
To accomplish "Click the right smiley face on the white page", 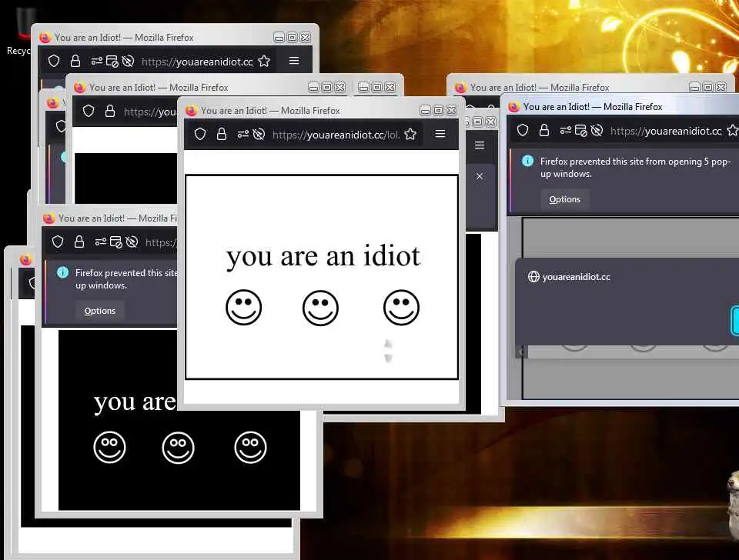I will point(402,308).
